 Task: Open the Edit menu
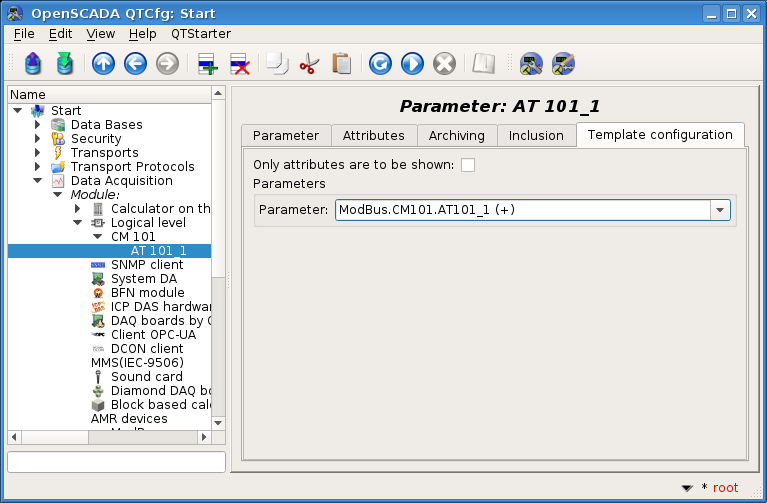coord(60,34)
